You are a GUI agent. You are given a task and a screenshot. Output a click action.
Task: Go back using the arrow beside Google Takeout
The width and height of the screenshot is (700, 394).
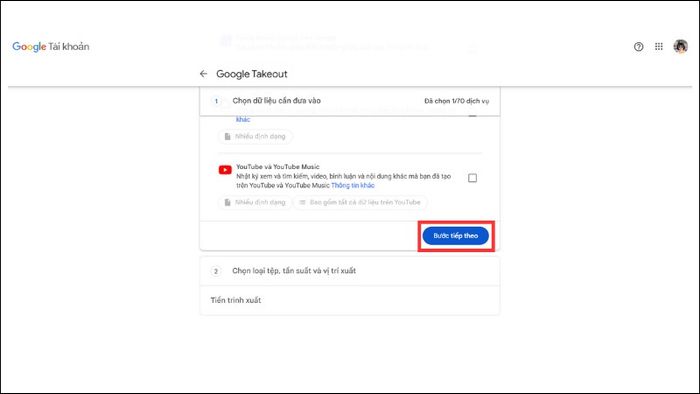click(x=204, y=74)
